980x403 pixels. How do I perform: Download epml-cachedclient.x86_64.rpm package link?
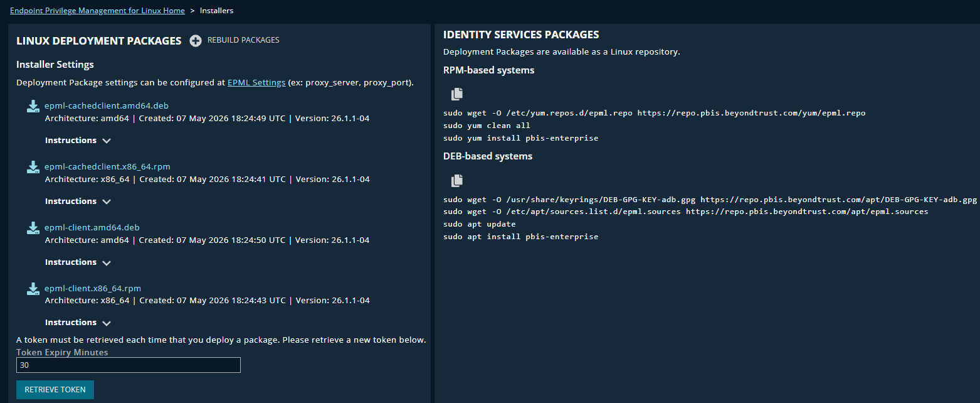107,166
